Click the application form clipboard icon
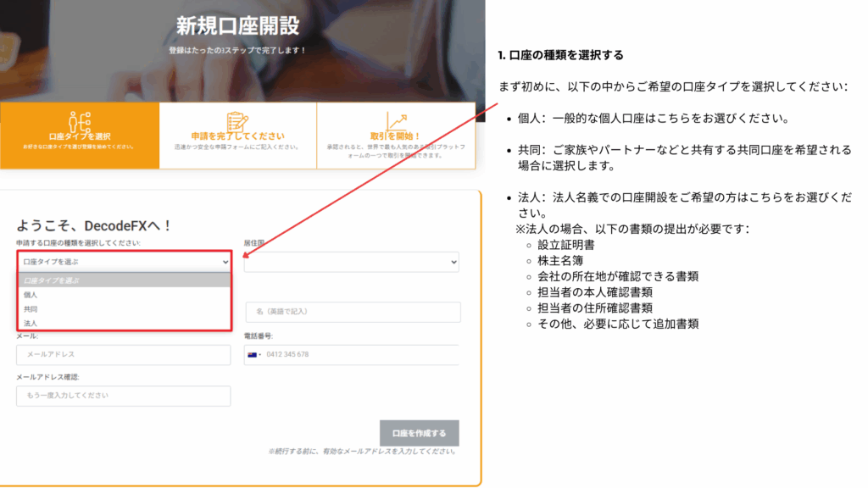868x488 pixels. (237, 120)
